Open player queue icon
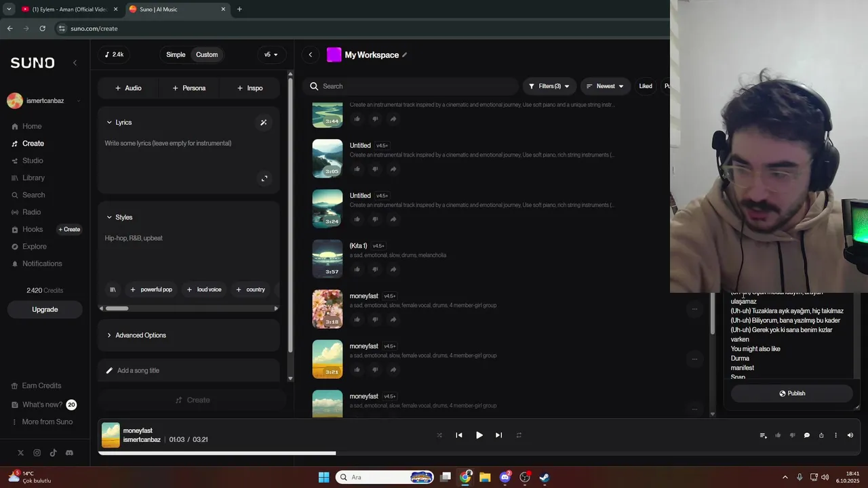868x488 pixels. tap(763, 435)
